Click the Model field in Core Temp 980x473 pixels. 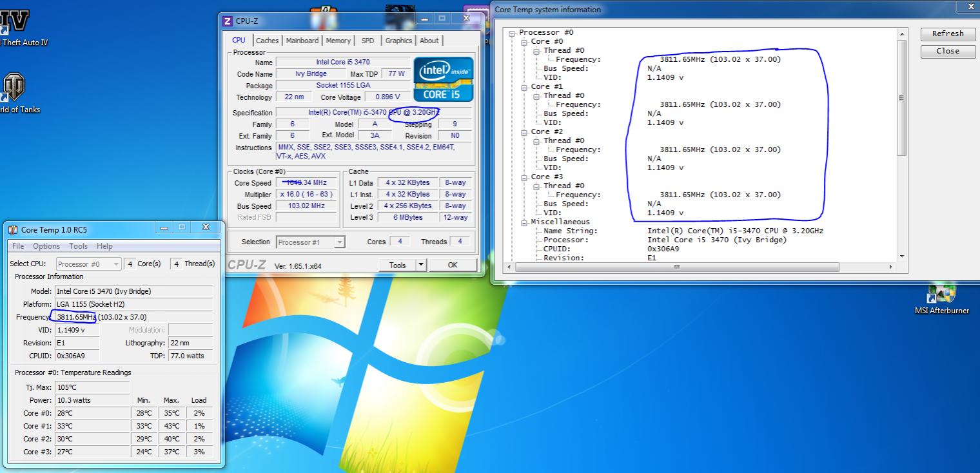pyautogui.click(x=133, y=291)
